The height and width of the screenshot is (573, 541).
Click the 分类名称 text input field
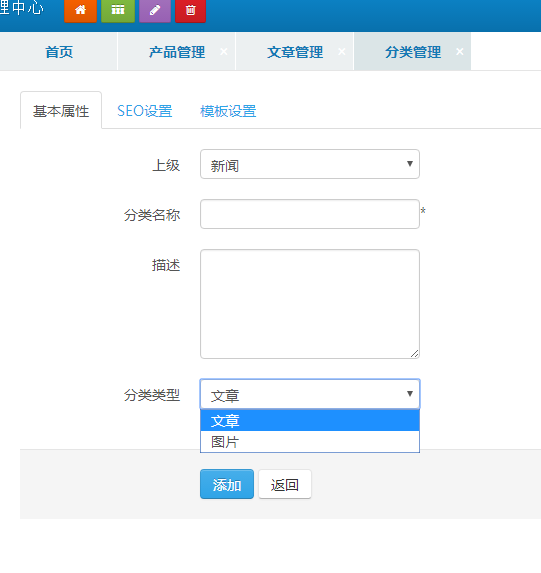pyautogui.click(x=310, y=214)
